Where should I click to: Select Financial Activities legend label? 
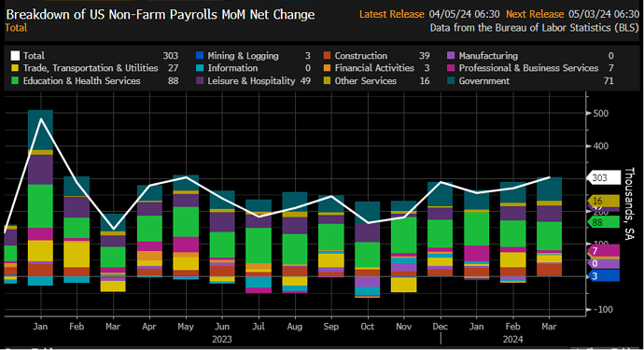(374, 68)
